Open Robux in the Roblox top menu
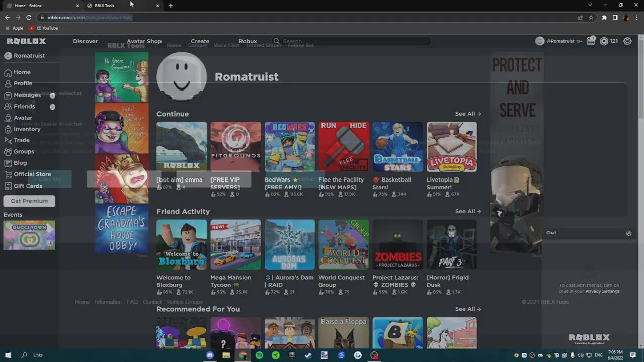Image resolution: width=644 pixels, height=362 pixels. tap(248, 41)
